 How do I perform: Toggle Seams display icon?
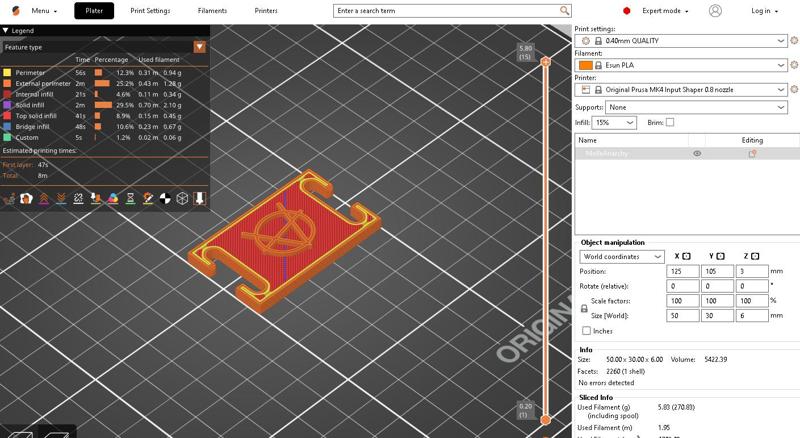tap(79, 199)
